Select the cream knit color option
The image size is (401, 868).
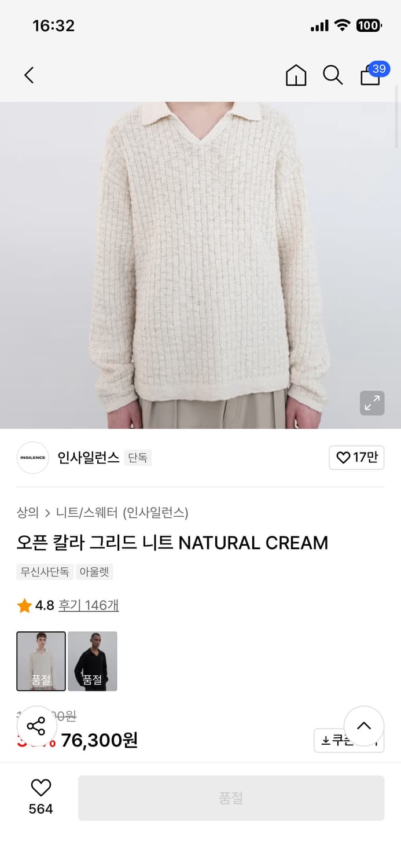click(x=41, y=661)
